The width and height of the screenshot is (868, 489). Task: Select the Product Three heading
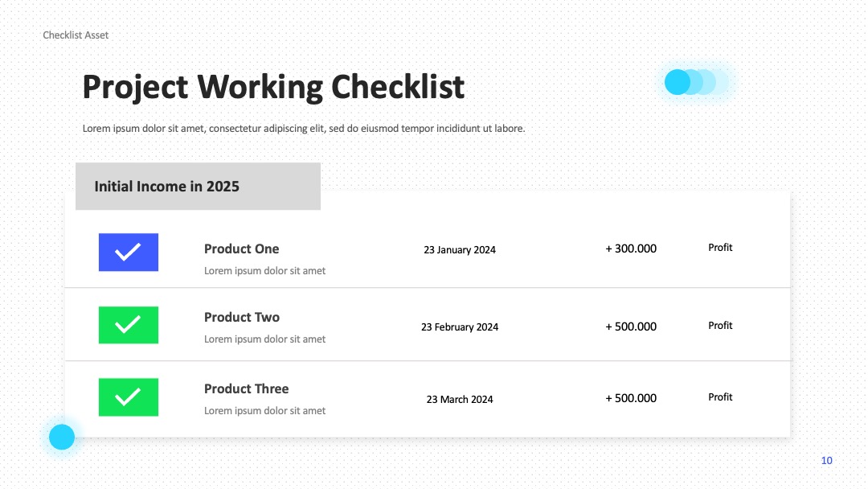[x=247, y=388]
